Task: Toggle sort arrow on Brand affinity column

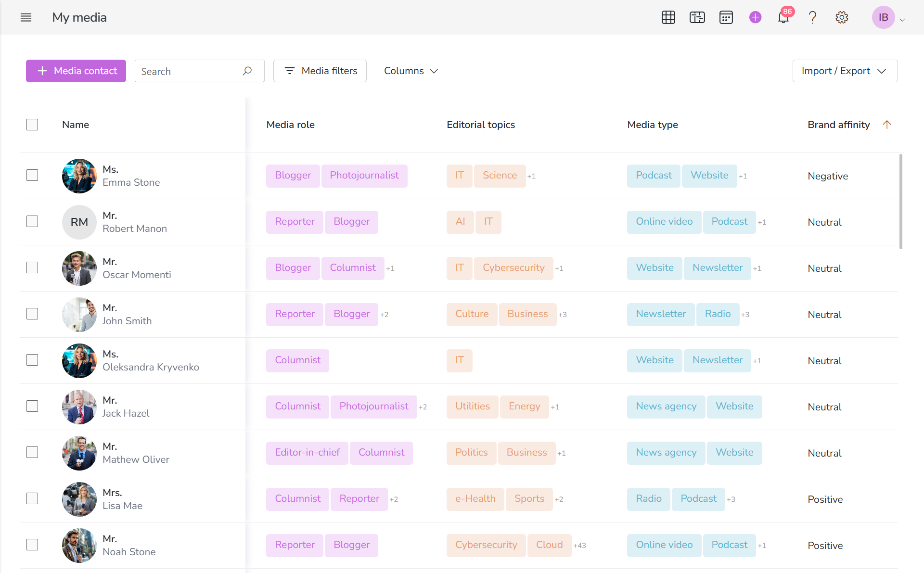Action: click(887, 125)
